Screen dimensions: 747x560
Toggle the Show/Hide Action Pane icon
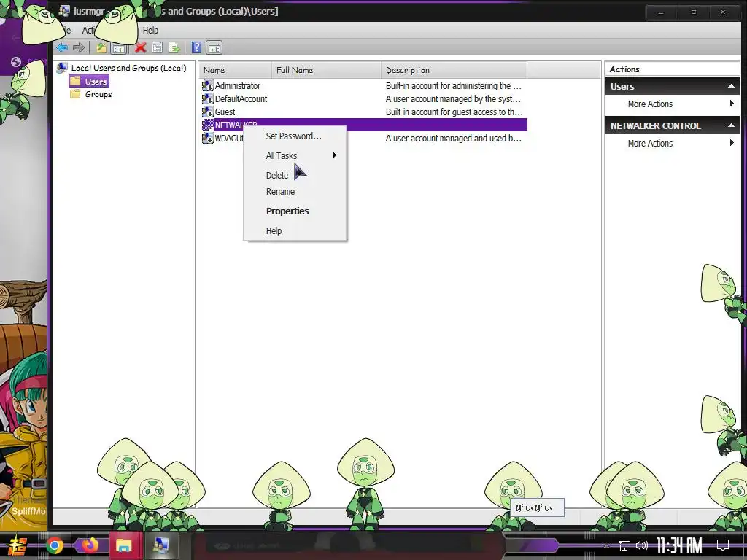click(x=214, y=47)
